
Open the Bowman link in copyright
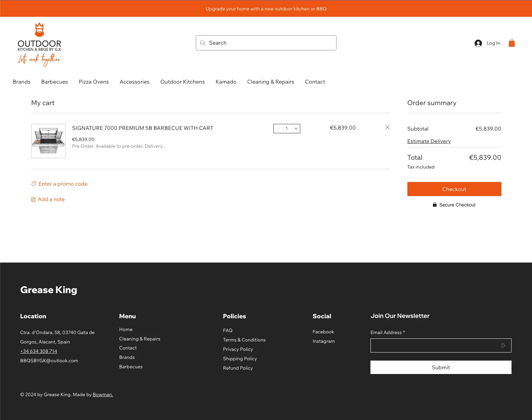[103, 394]
